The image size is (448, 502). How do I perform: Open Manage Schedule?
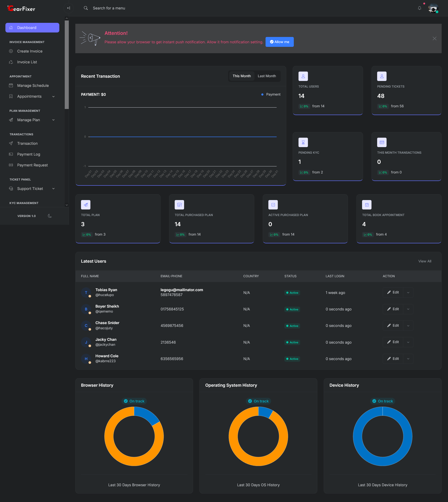coord(32,86)
